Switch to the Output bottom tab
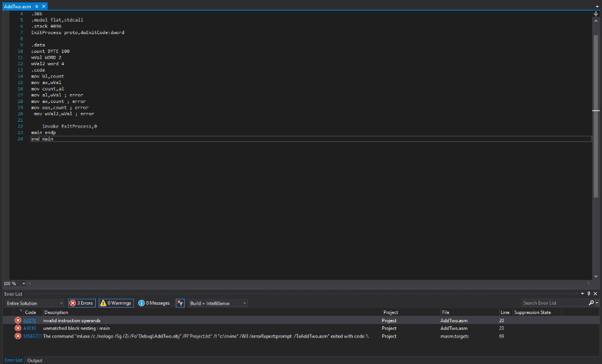Viewport: 602px width, 364px height. coord(35,360)
